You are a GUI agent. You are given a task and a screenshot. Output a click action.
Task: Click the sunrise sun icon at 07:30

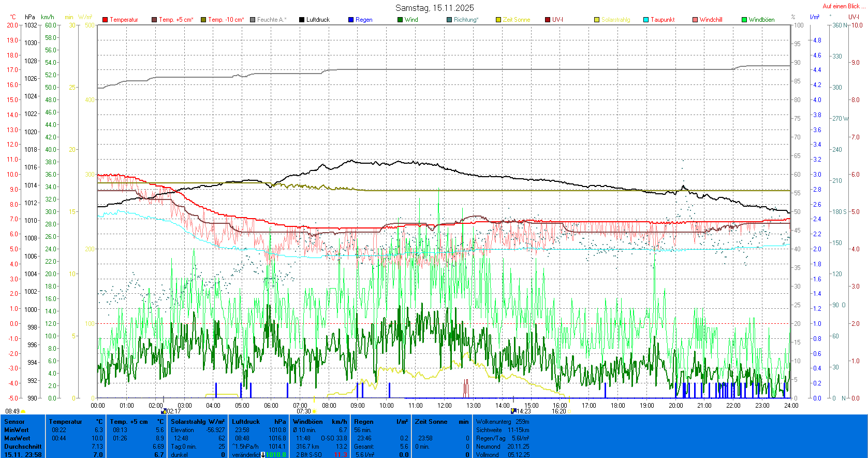tap(314, 411)
